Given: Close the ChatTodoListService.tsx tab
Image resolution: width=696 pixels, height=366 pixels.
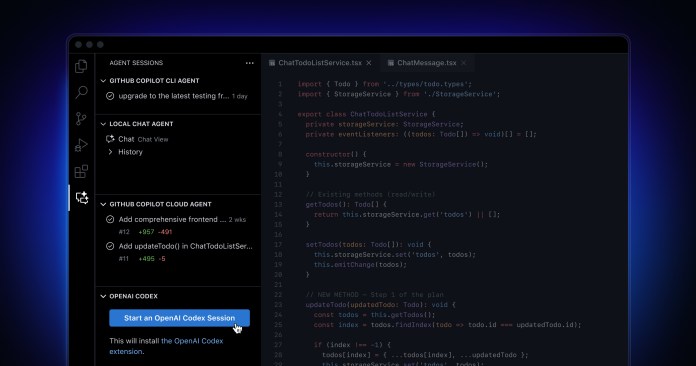Looking at the screenshot, I should coord(369,63).
